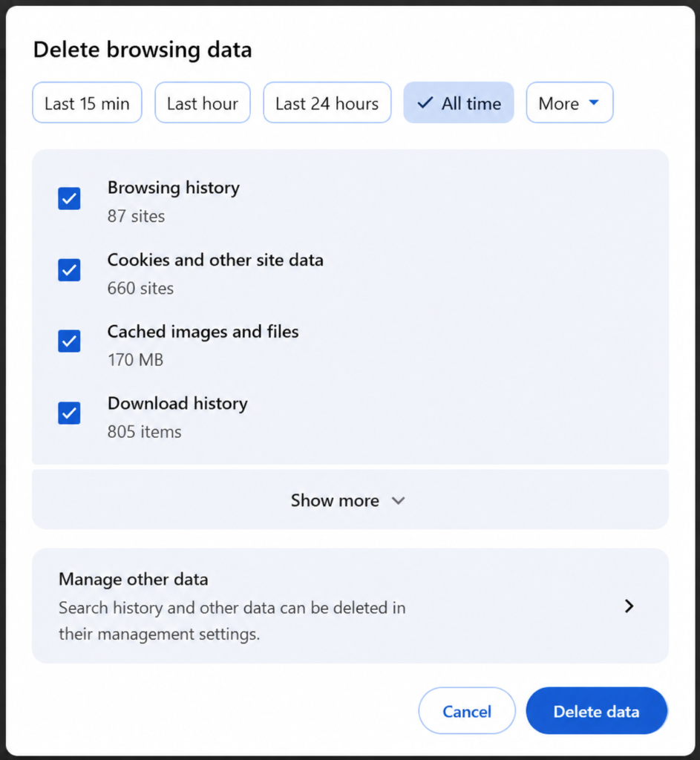The height and width of the screenshot is (760, 700).
Task: Uncheck Cookies and other site data checkbox
Action: [x=69, y=270]
